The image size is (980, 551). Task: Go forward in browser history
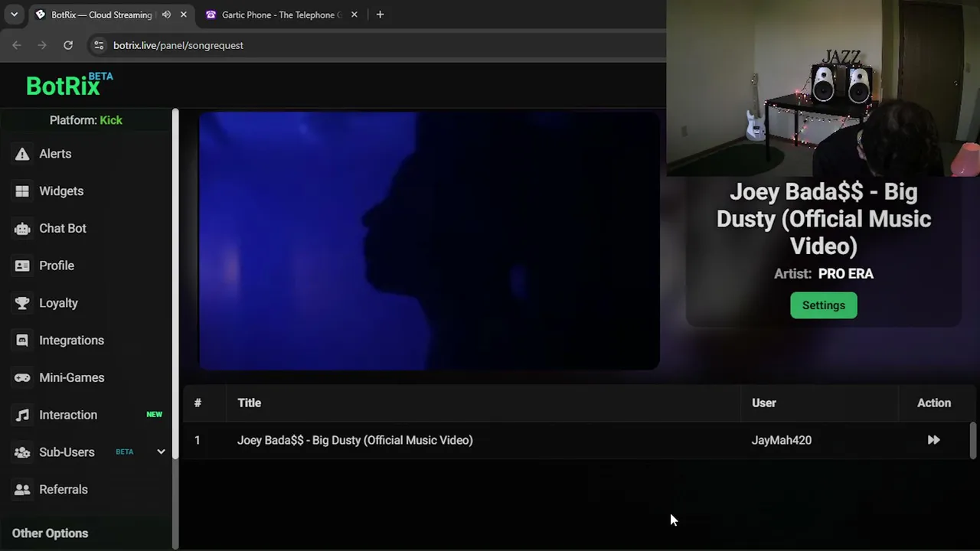pyautogui.click(x=42, y=45)
